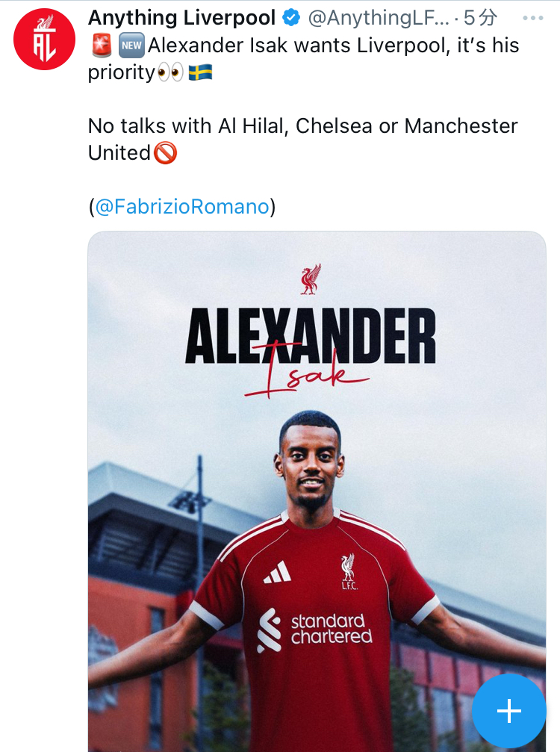Tap the Swedish flag emoji
This screenshot has height=752, width=560.
click(x=200, y=74)
